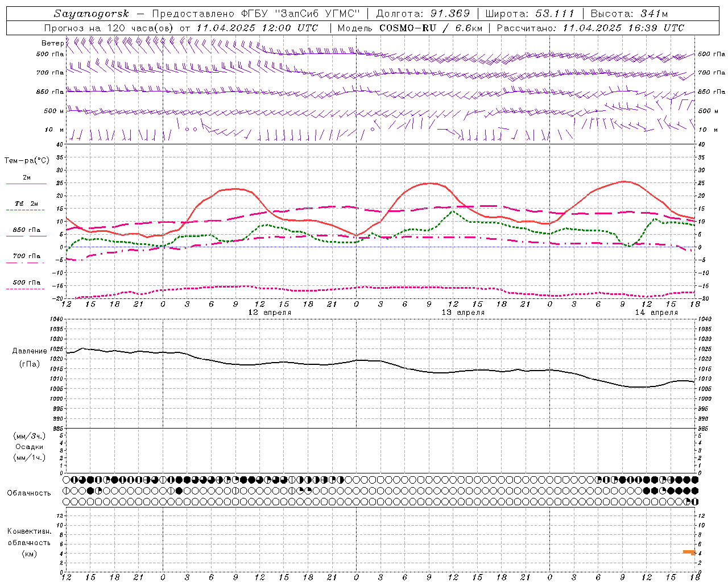
Task: Click the Высота: 341м value
Action: pyautogui.click(x=629, y=14)
